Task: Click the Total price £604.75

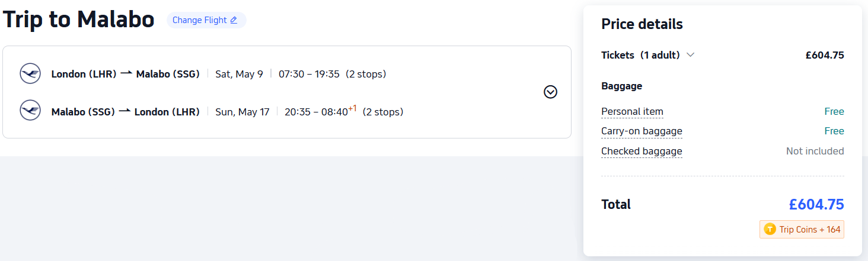Action: [816, 205]
